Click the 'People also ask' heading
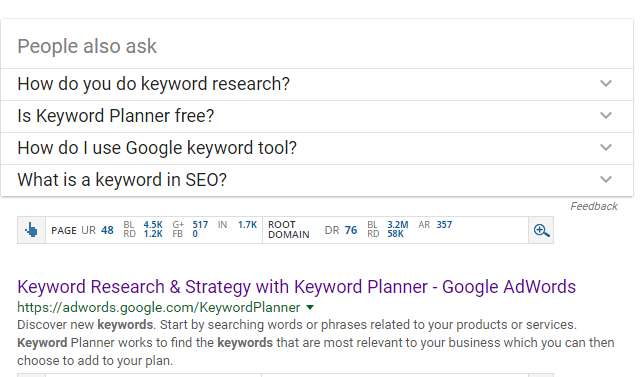Screen dimensions: 643x377 [x=87, y=46]
